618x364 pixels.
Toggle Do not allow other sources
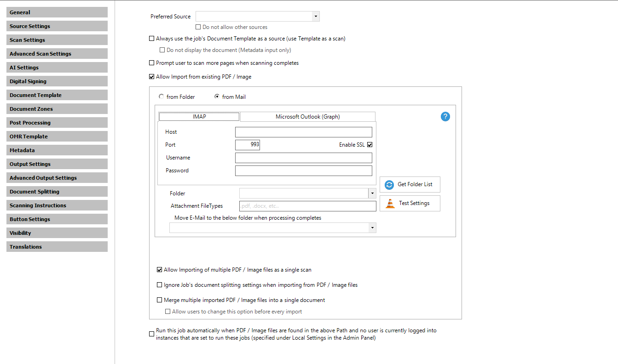point(198,27)
